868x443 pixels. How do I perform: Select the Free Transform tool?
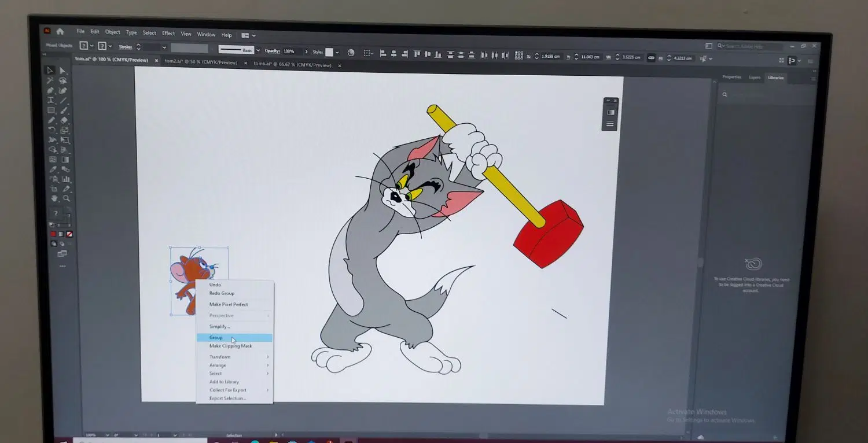(x=65, y=141)
